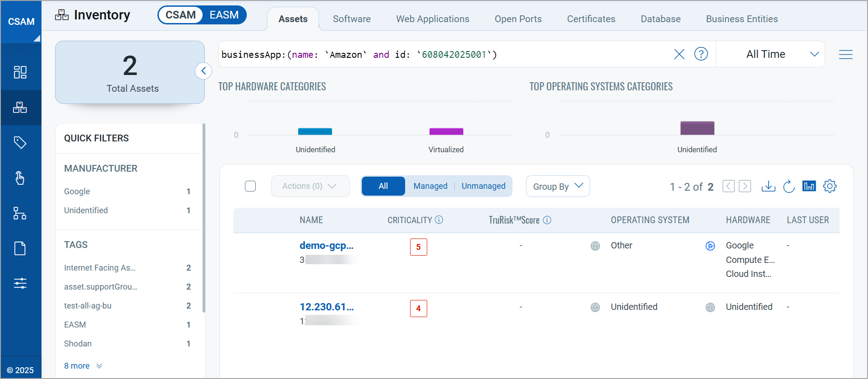Tick the select-all assets checkbox
Viewport: 868px width, 379px height.
click(250, 186)
